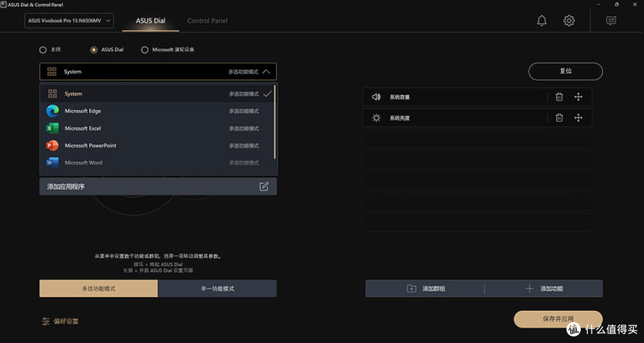Click move handle icon for 系统亮度 row
The height and width of the screenshot is (343, 644).
[x=578, y=118]
